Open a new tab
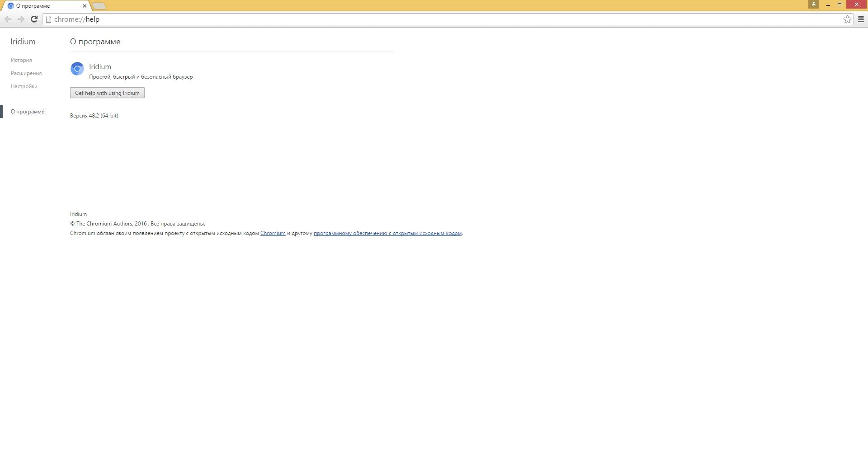 (x=99, y=6)
